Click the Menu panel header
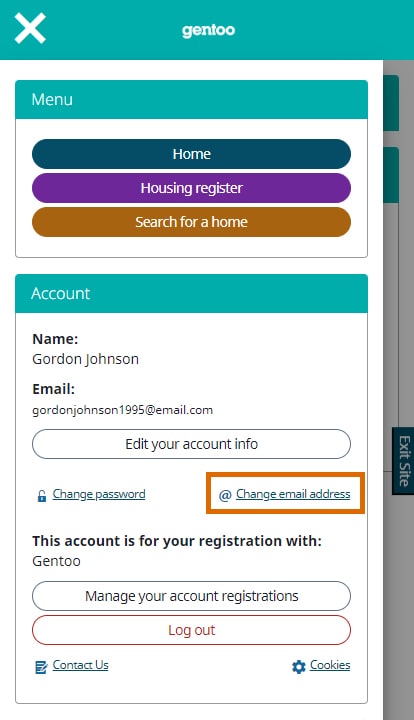This screenshot has height=720, width=414. click(191, 100)
